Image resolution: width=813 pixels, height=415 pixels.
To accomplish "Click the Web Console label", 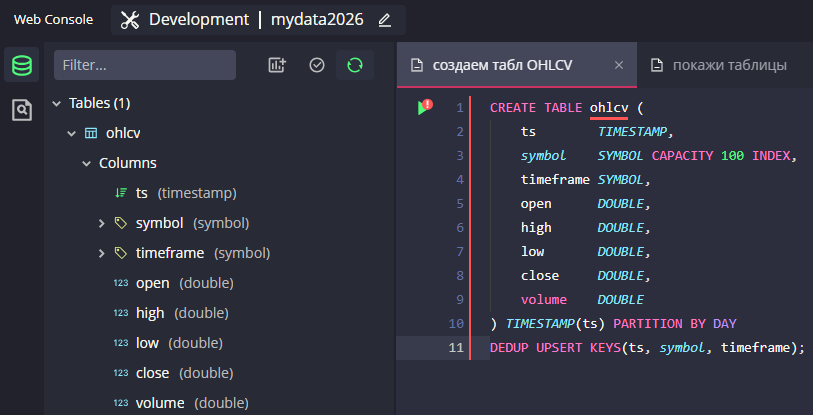I will pyautogui.click(x=53, y=20).
